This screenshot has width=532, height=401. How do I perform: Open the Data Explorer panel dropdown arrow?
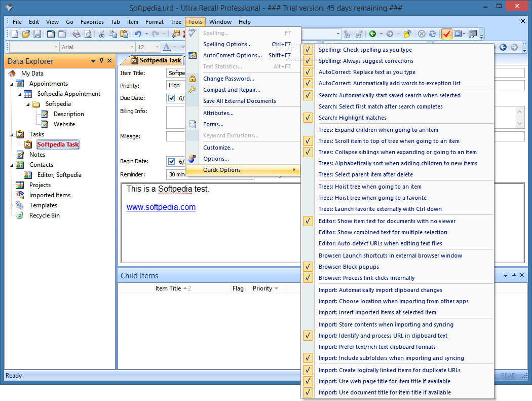click(93, 61)
